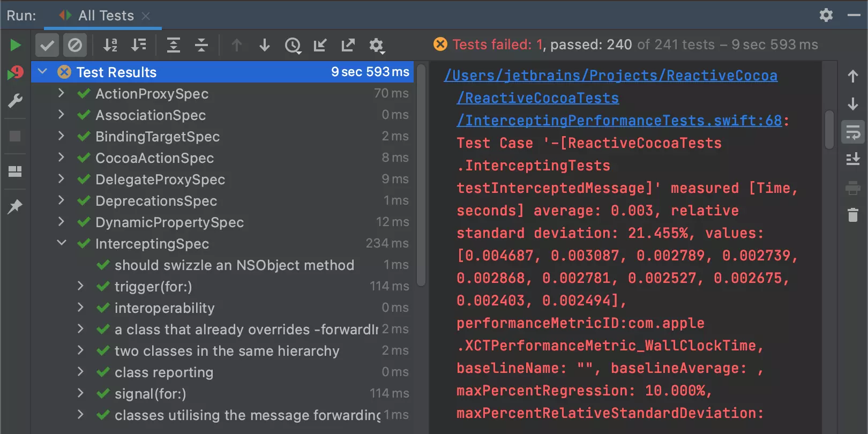This screenshot has height=434, width=868.
Task: Expand the ActionProxySpec test node
Action: (62, 93)
